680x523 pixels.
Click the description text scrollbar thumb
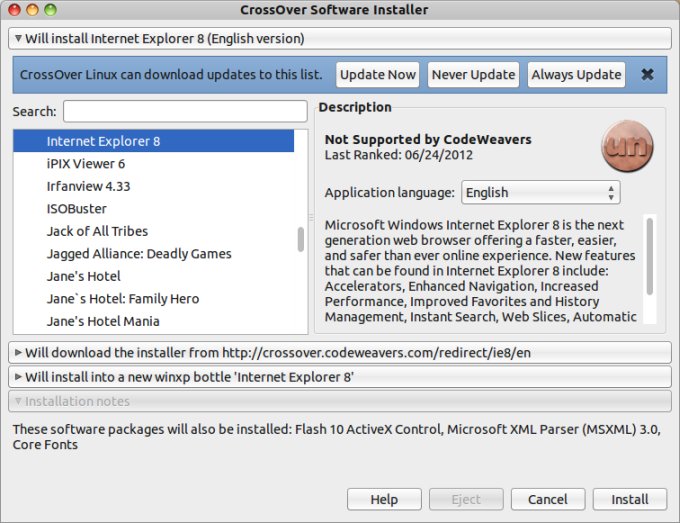649,256
